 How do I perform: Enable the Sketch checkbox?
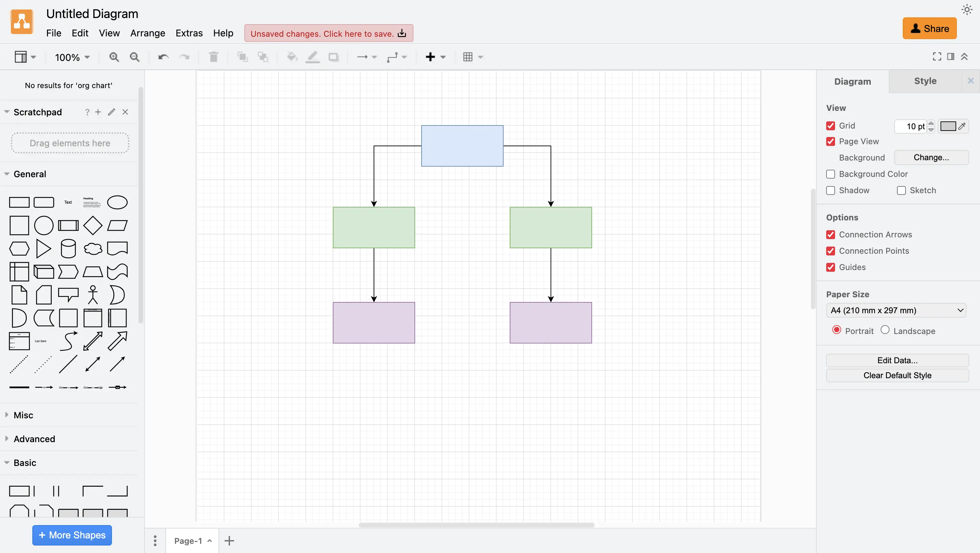[901, 190]
